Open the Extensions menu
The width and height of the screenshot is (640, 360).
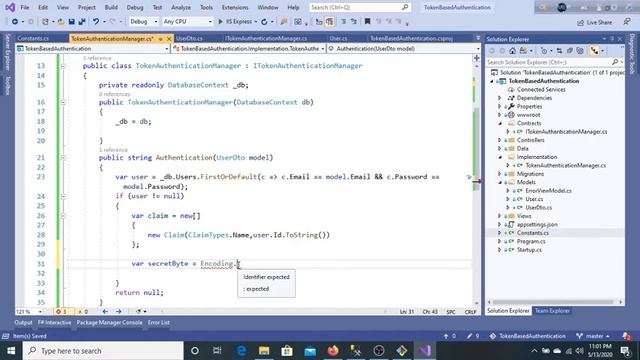point(235,7)
